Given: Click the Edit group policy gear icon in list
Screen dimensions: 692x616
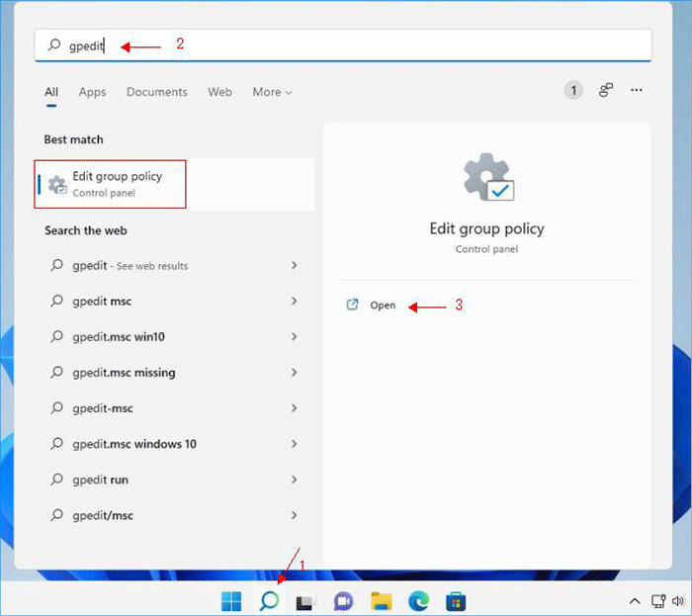Looking at the screenshot, I should coord(57,185).
